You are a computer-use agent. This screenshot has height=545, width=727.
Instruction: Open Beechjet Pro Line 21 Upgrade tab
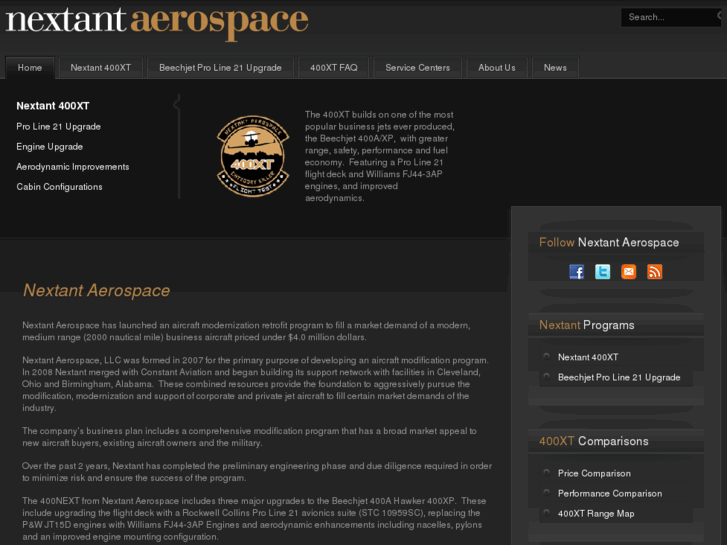click(x=220, y=68)
